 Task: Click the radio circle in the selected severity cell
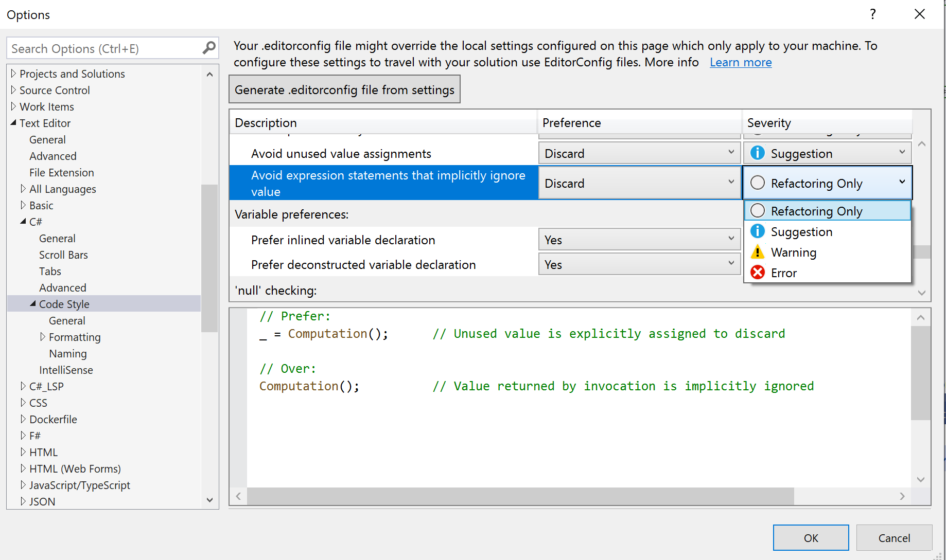[757, 182]
